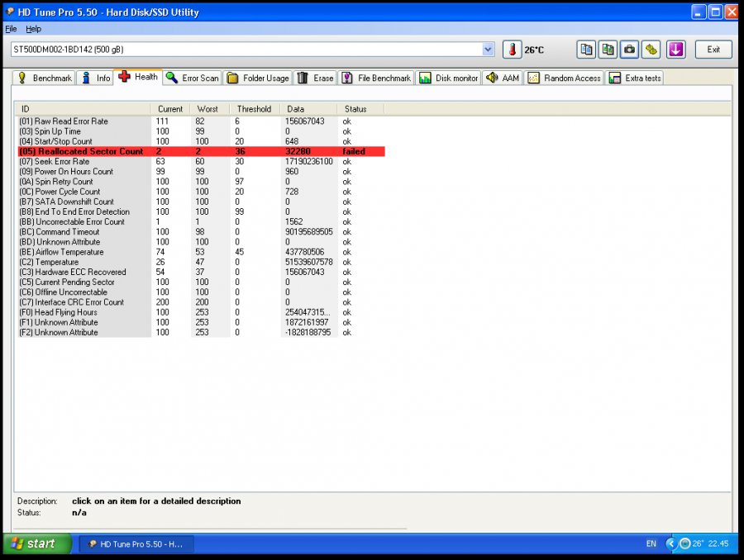Select the (C2) Temperature row
744x560 pixels.
(x=201, y=262)
